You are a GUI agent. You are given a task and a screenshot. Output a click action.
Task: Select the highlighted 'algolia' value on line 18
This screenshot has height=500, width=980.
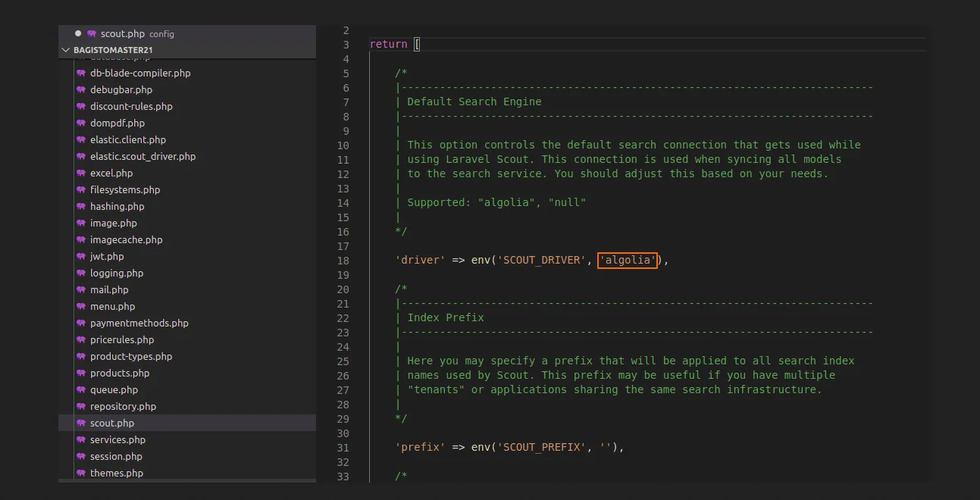[x=628, y=260]
